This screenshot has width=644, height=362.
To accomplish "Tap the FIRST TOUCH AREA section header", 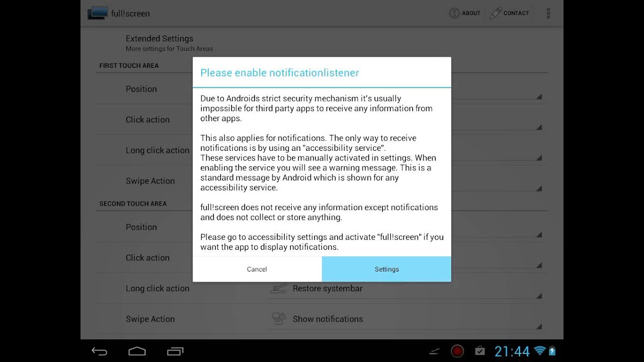I will point(129,65).
